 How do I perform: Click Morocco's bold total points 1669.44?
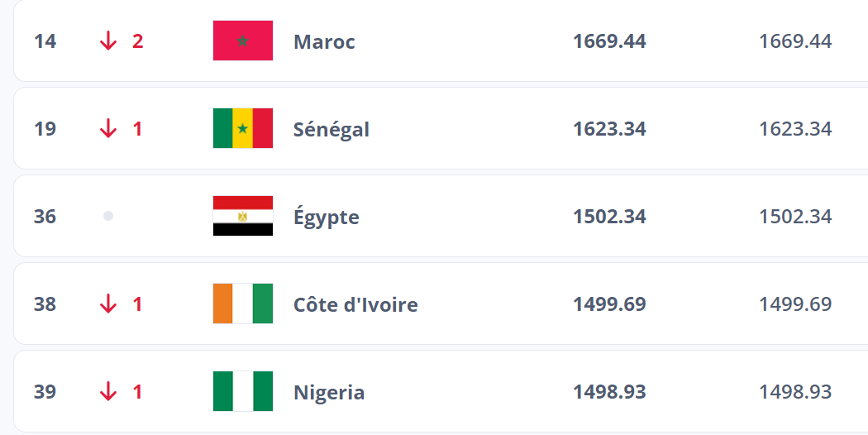coord(609,41)
